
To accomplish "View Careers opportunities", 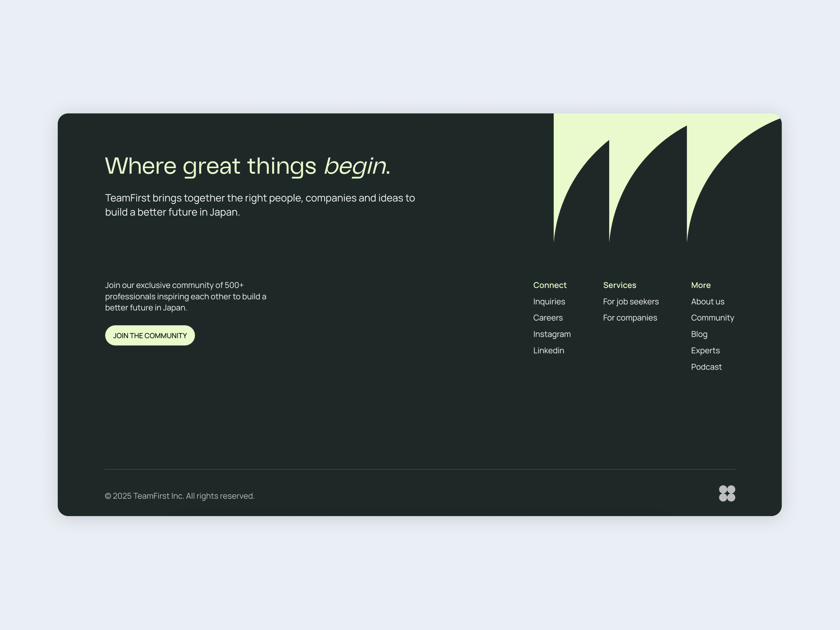I will point(548,317).
